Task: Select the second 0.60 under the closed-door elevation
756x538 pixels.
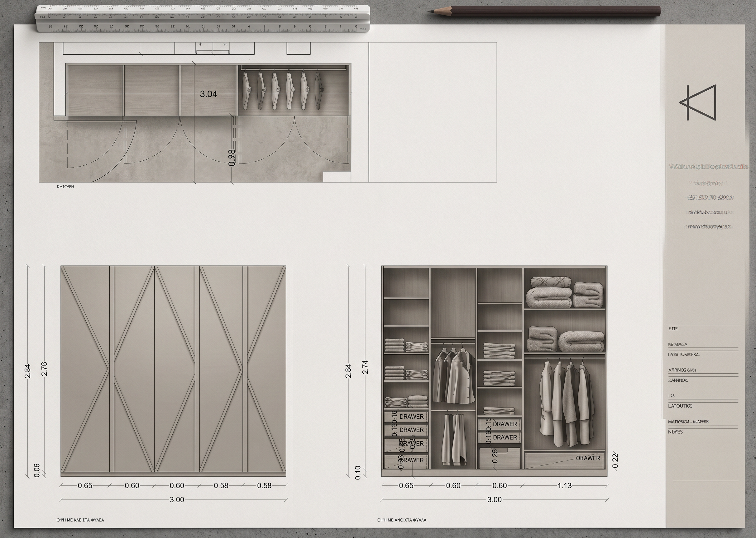Action: (177, 486)
